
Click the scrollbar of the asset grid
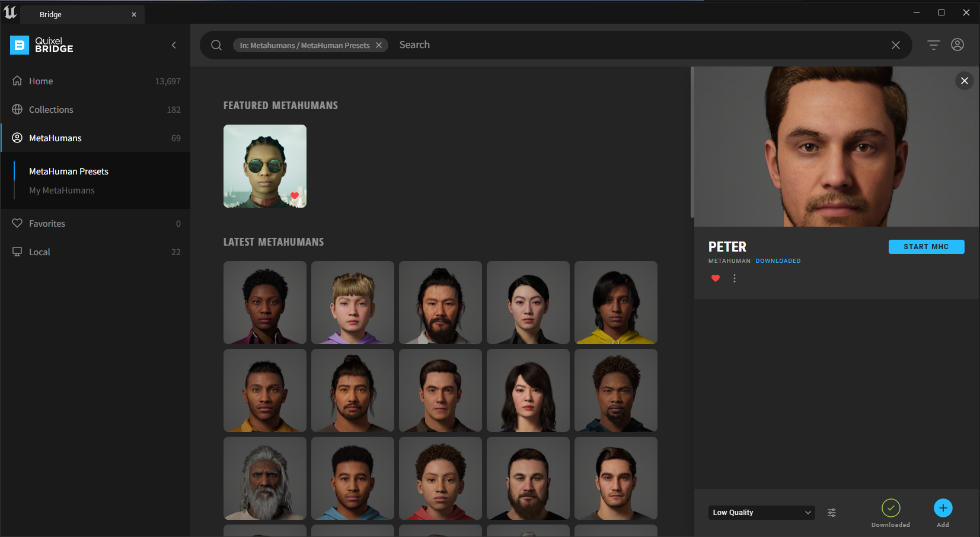coord(692,142)
